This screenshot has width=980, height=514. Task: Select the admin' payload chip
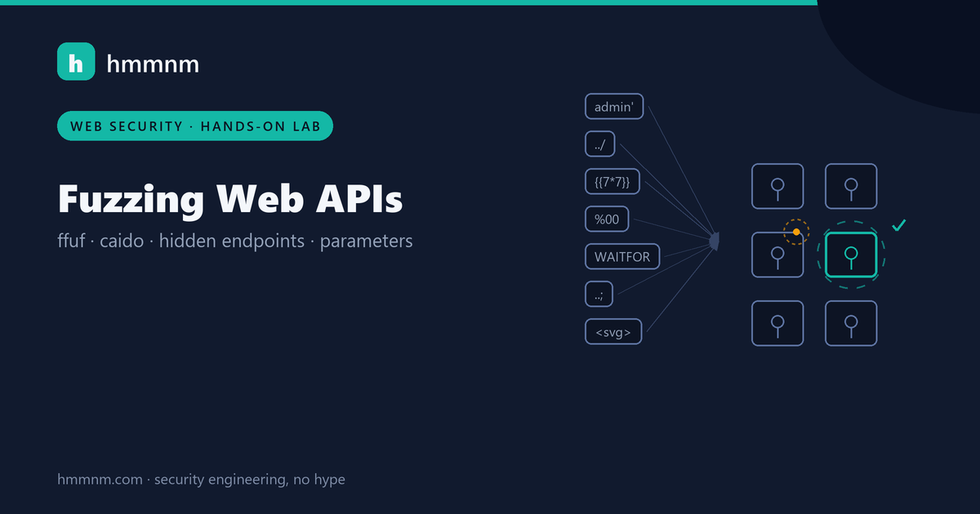[614, 107]
